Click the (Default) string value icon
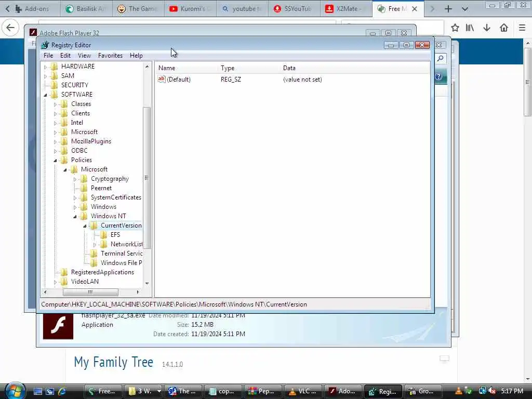This screenshot has height=399, width=532. (x=162, y=79)
